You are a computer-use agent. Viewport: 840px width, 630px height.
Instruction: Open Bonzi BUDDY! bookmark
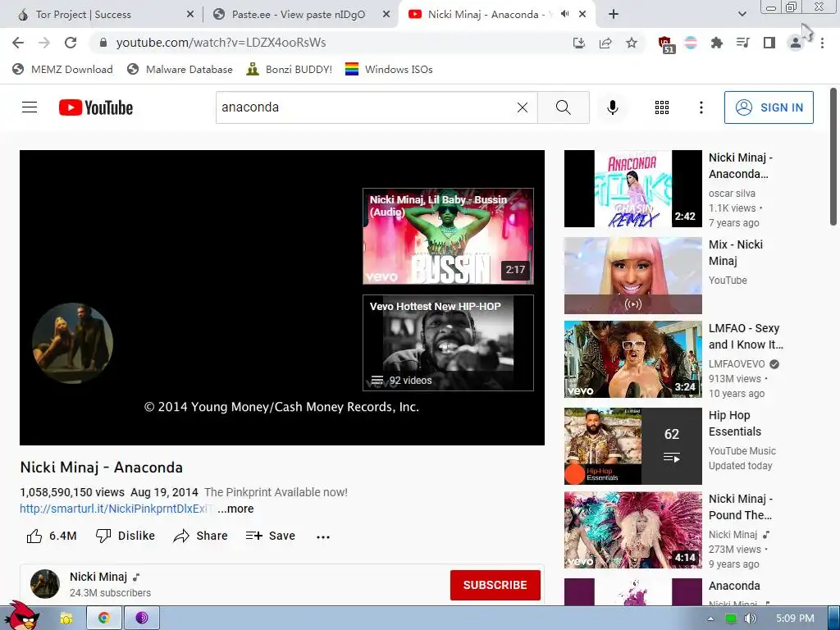click(x=290, y=70)
